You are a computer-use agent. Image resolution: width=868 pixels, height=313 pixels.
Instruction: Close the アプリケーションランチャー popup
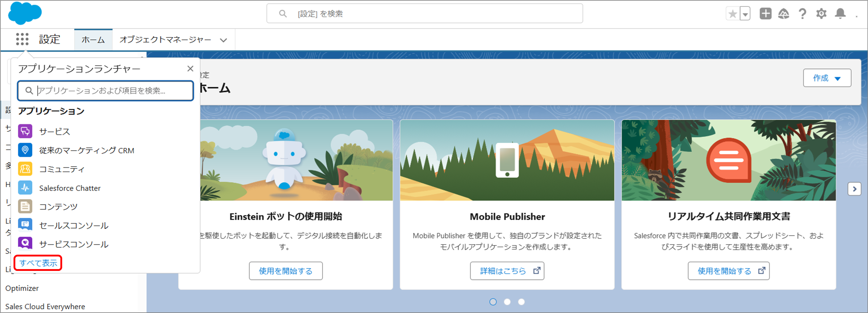tap(190, 69)
